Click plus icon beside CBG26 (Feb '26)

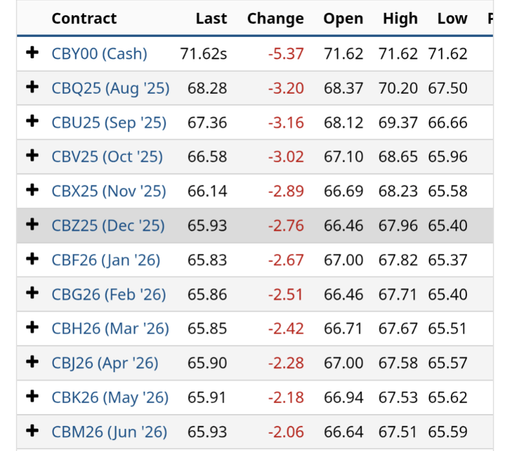point(32,293)
